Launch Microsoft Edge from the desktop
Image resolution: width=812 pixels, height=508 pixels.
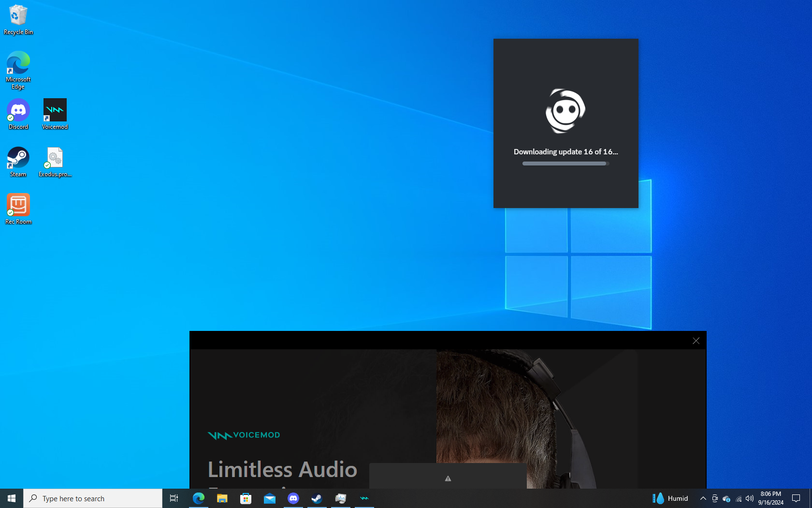pos(18,70)
